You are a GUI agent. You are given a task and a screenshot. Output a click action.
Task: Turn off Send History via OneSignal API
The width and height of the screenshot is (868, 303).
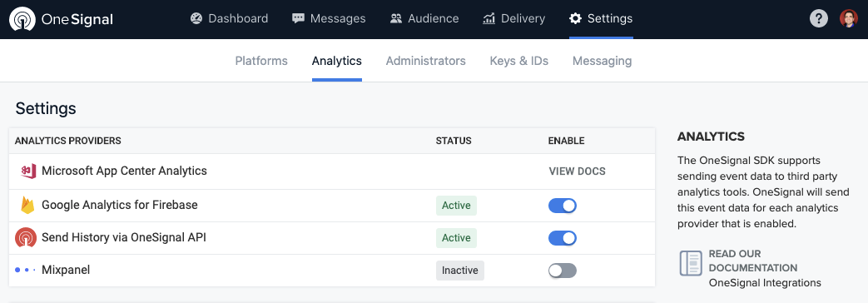562,238
